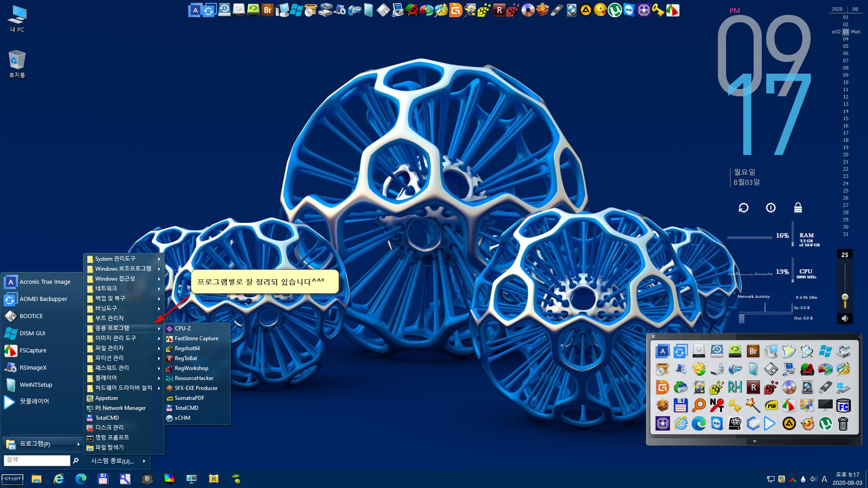Open the launcher panel bottom arrow
Image resolution: width=868 pixels, height=488 pixels.
coord(755,441)
